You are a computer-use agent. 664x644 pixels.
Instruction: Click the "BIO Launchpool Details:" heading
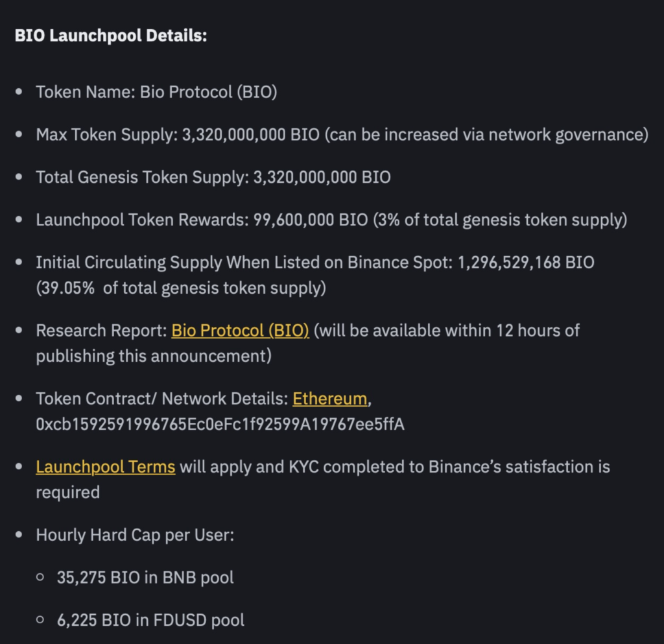pyautogui.click(x=111, y=35)
